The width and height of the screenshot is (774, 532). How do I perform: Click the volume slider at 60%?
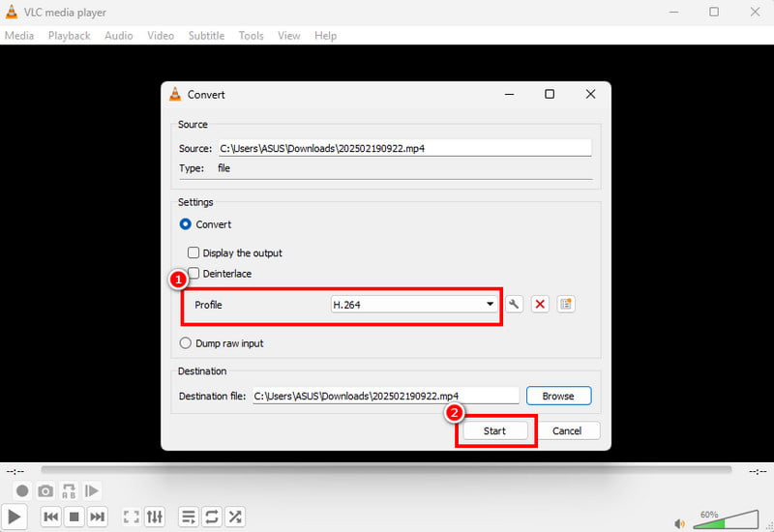point(726,520)
